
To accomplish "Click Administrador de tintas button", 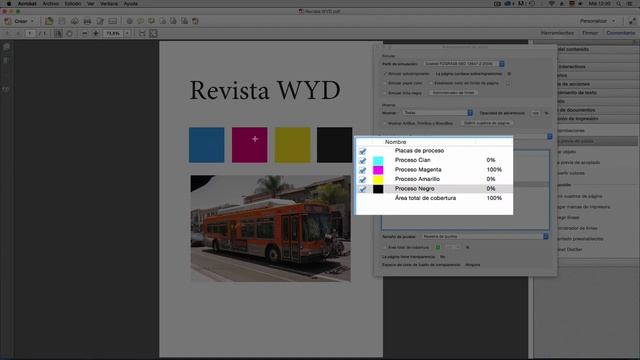I will pyautogui.click(x=453, y=93).
